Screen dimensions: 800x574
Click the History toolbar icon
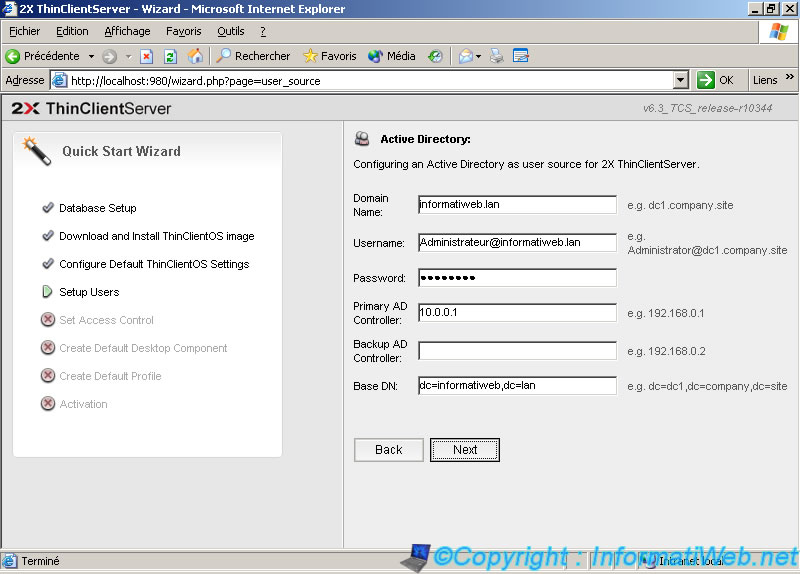(435, 56)
